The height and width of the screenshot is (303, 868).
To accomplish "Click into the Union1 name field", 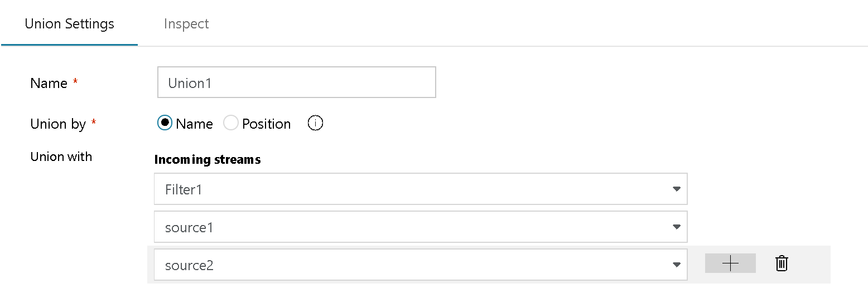I will pyautogui.click(x=296, y=83).
